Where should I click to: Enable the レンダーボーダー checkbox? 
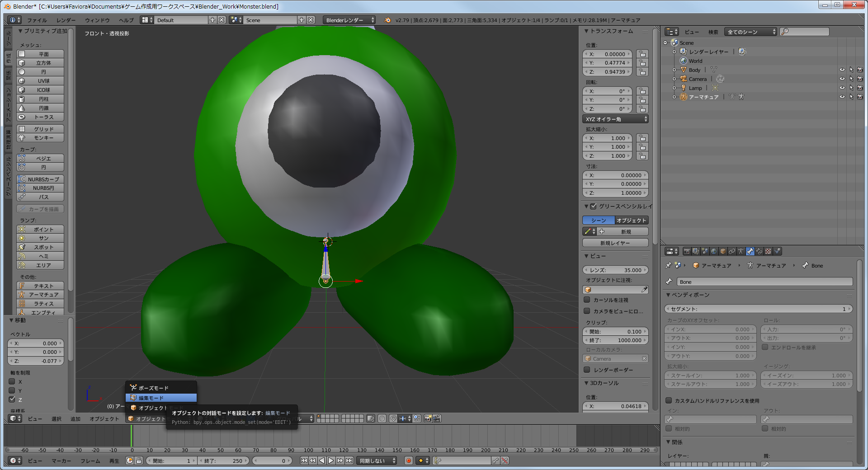[587, 370]
